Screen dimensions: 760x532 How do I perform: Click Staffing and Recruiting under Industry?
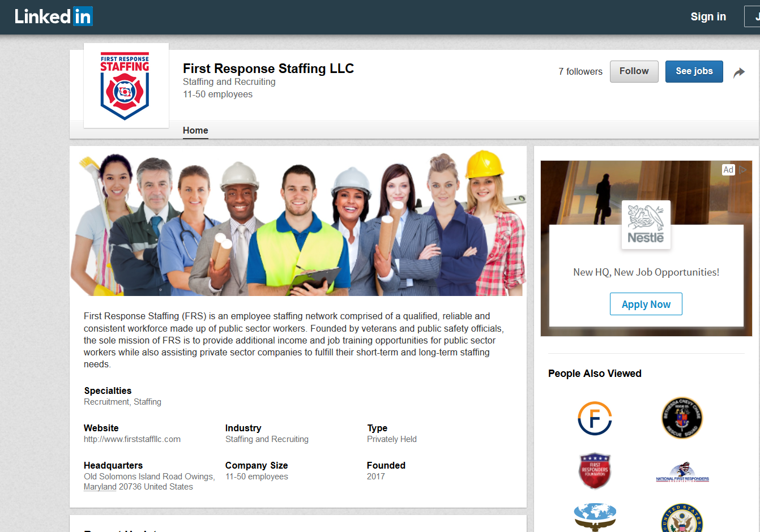pos(267,439)
